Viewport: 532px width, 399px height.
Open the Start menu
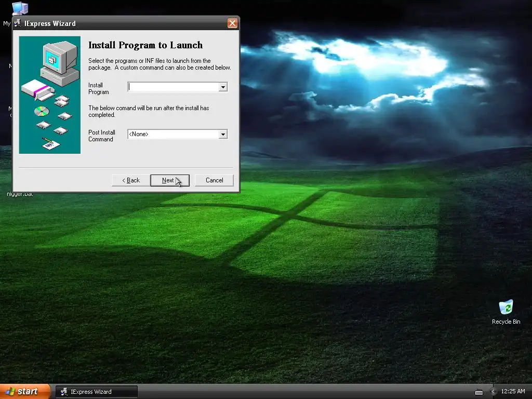coord(24,392)
